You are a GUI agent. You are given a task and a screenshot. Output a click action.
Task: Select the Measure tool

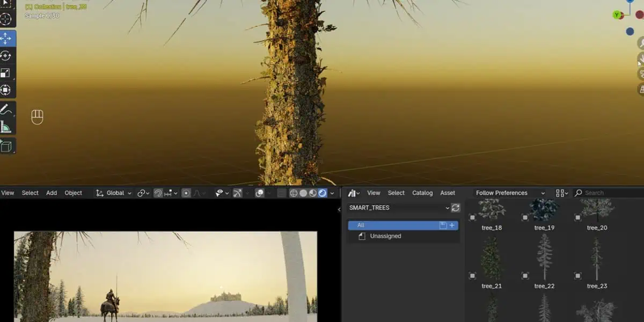[6, 127]
